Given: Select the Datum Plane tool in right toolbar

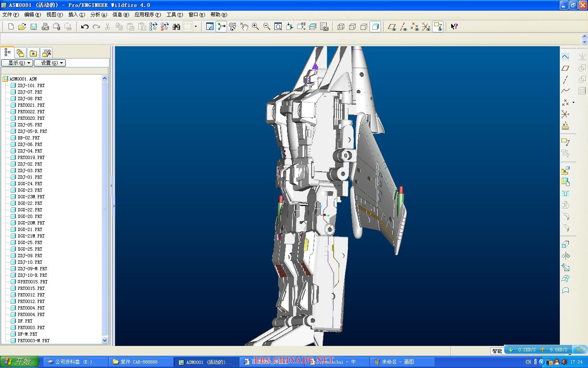Looking at the screenshot, I should point(566,68).
